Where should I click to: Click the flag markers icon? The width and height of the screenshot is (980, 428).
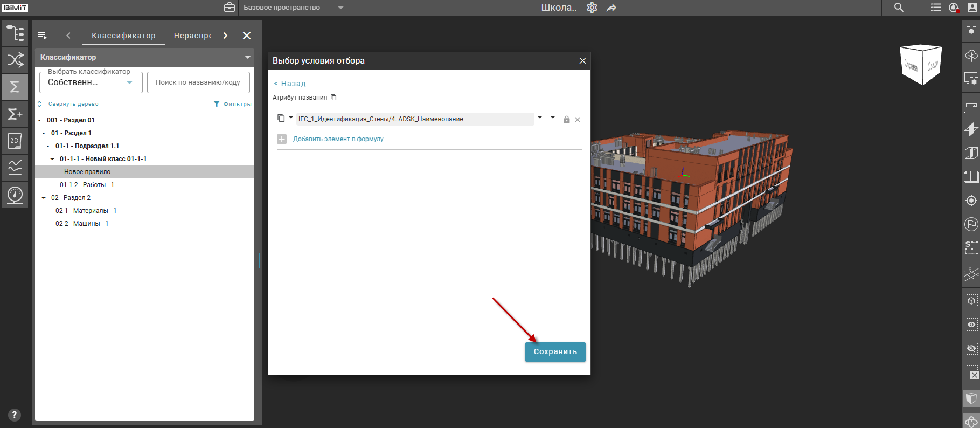point(971,224)
